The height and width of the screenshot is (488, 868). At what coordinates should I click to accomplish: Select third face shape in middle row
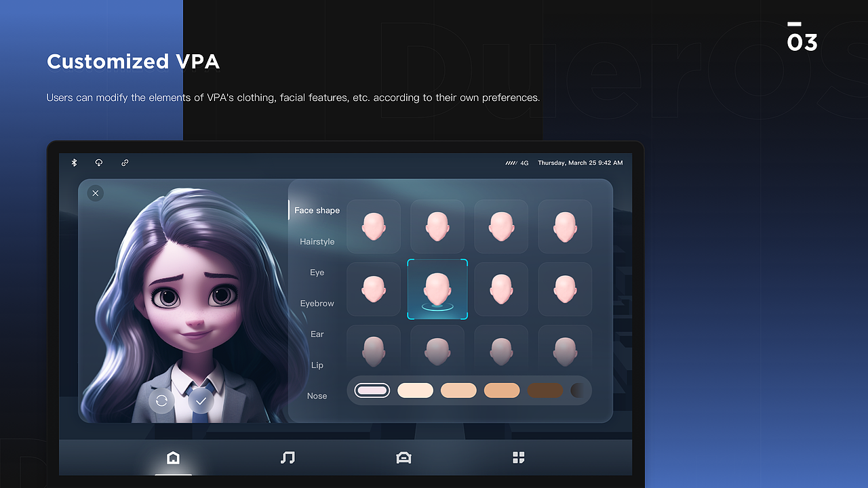501,289
